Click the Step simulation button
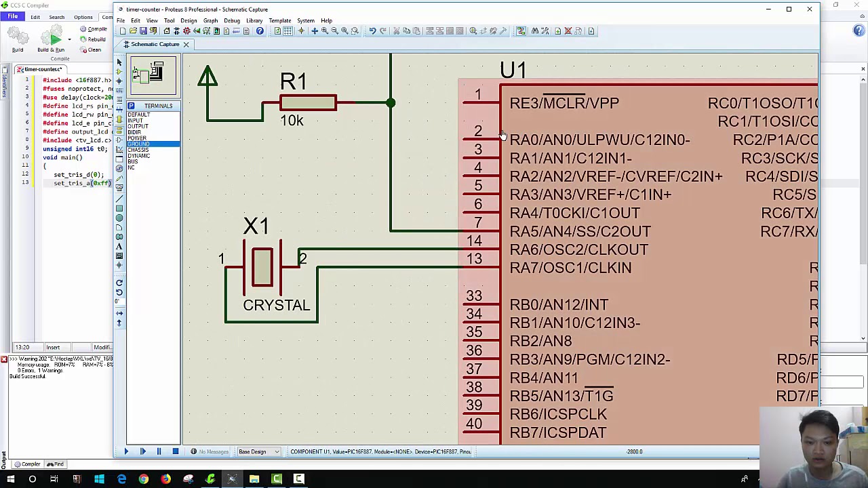Screen dimensions: 868x488 point(142,451)
